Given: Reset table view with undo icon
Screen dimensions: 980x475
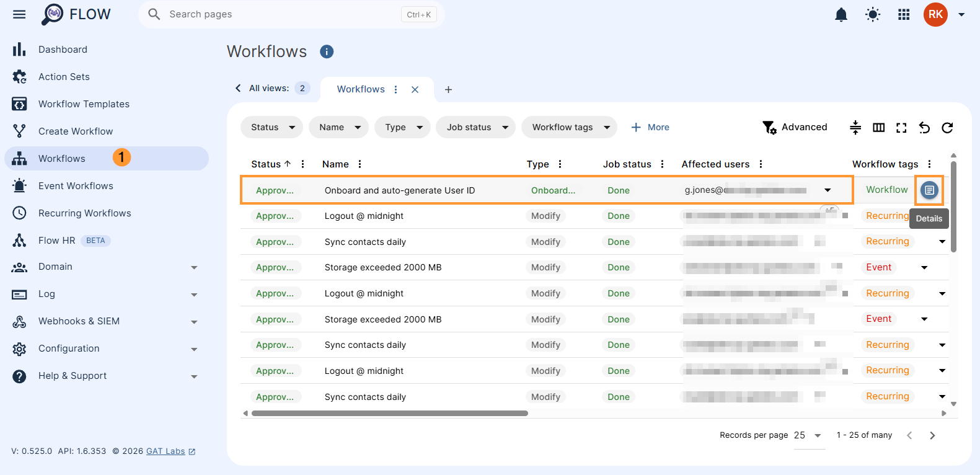Looking at the screenshot, I should pos(924,128).
